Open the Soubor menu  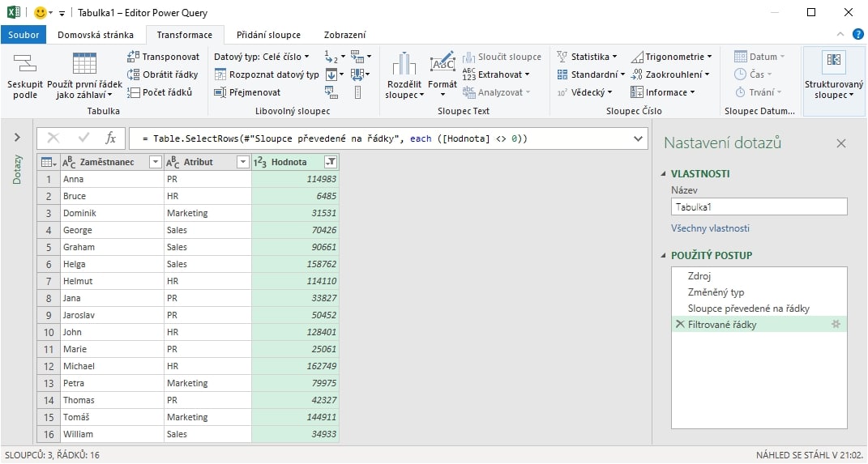click(24, 35)
